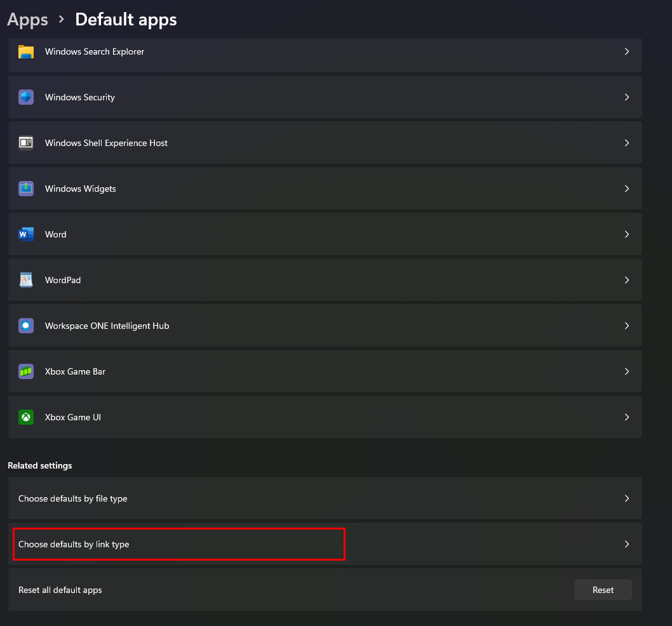672x626 pixels.
Task: Click the Word app icon
Action: coord(26,234)
